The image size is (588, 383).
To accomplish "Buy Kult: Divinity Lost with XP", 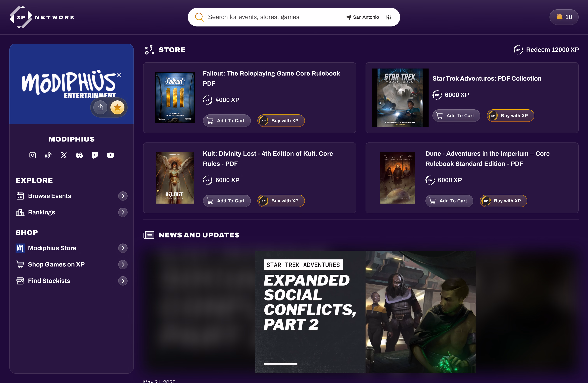I will (281, 201).
